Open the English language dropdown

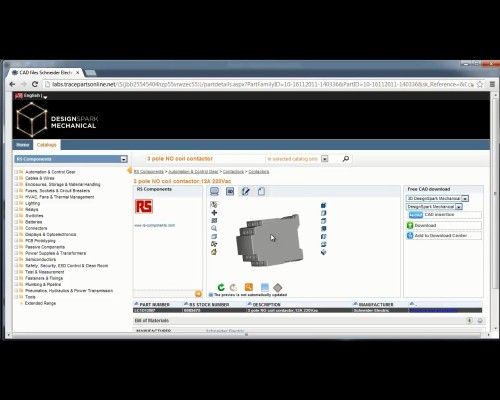(x=45, y=97)
